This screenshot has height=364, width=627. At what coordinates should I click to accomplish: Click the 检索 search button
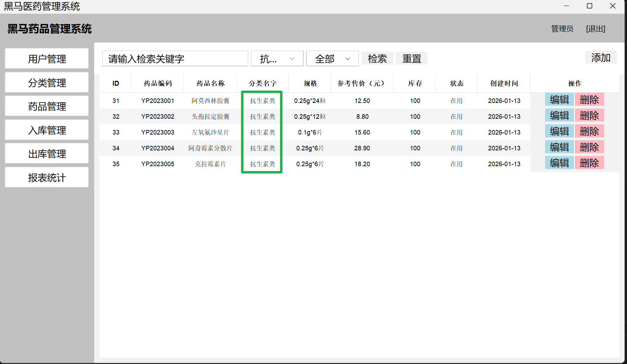(x=377, y=58)
